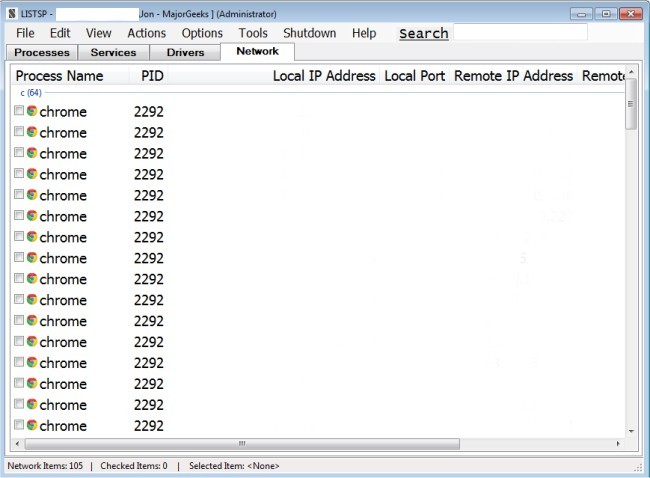Click the horizontal scrollbar left arrow

point(17,444)
